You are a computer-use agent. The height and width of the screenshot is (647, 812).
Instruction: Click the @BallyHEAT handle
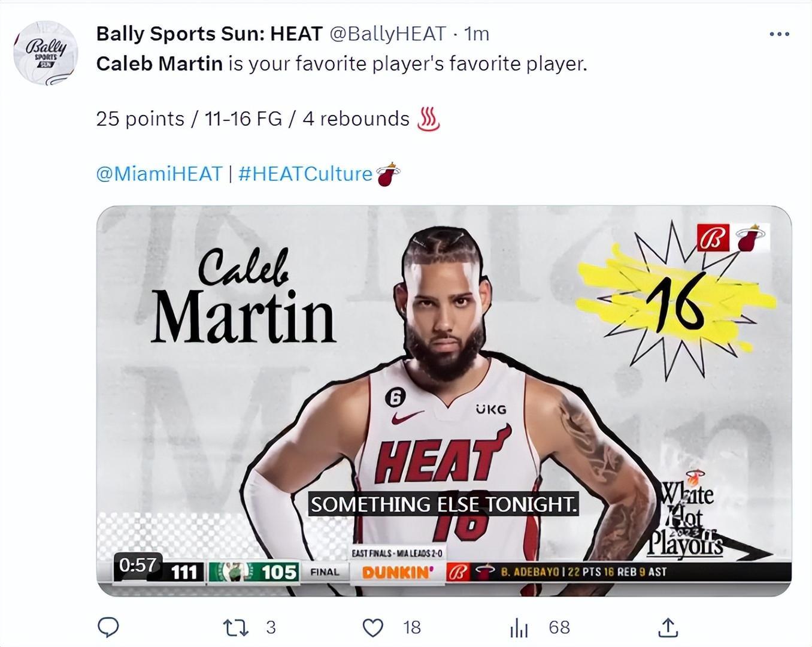click(x=388, y=34)
